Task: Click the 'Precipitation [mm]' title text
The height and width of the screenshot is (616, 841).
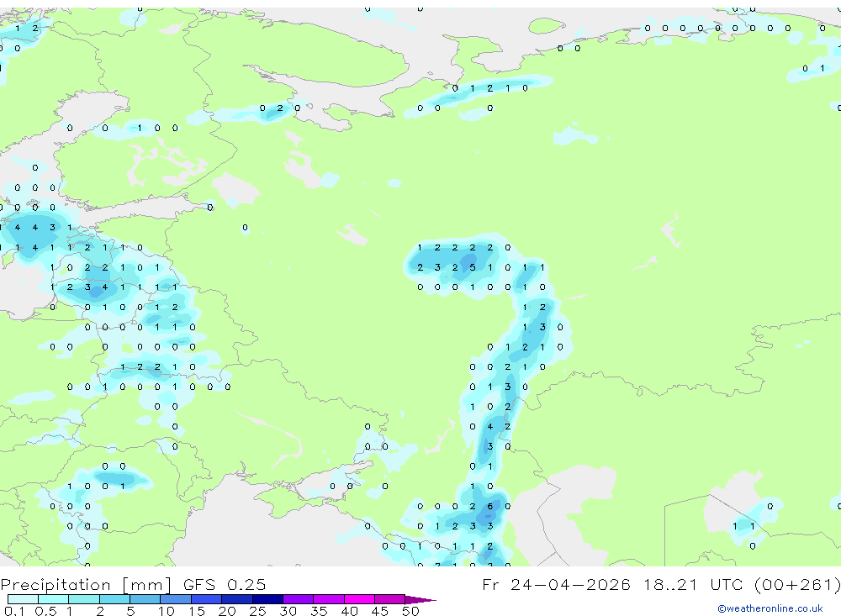Action: 86,585
